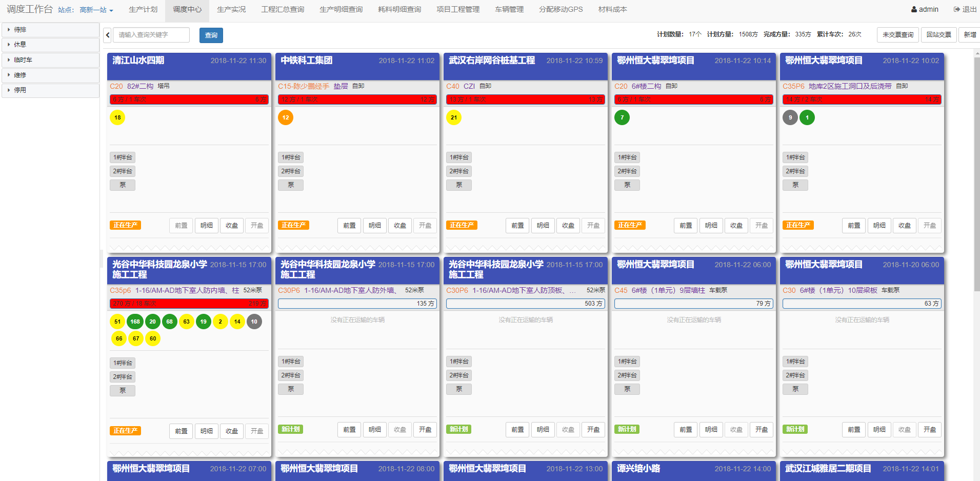Viewport: 980px width, 481px height.
Task: Select yellow vehicle badge 14
Action: [x=237, y=322]
